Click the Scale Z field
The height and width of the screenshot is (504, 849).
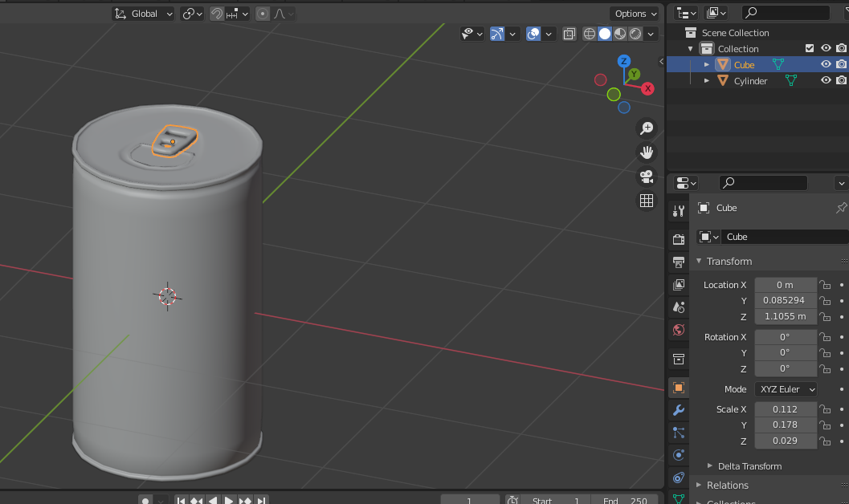pos(785,441)
